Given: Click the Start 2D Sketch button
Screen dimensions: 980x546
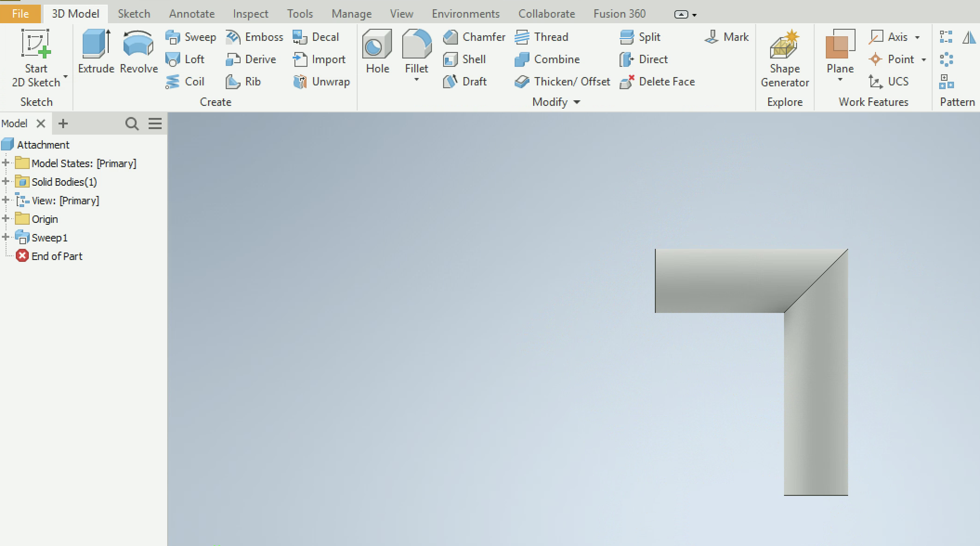Looking at the screenshot, I should pos(36,51).
